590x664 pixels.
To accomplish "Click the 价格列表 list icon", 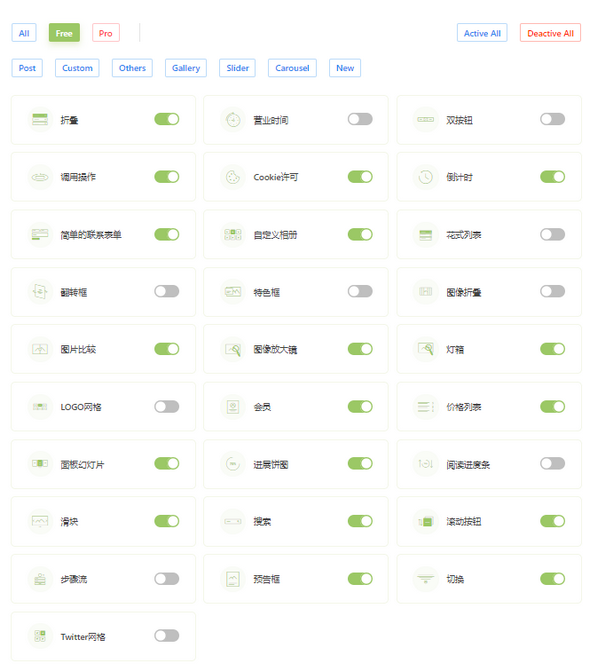I will 425,407.
